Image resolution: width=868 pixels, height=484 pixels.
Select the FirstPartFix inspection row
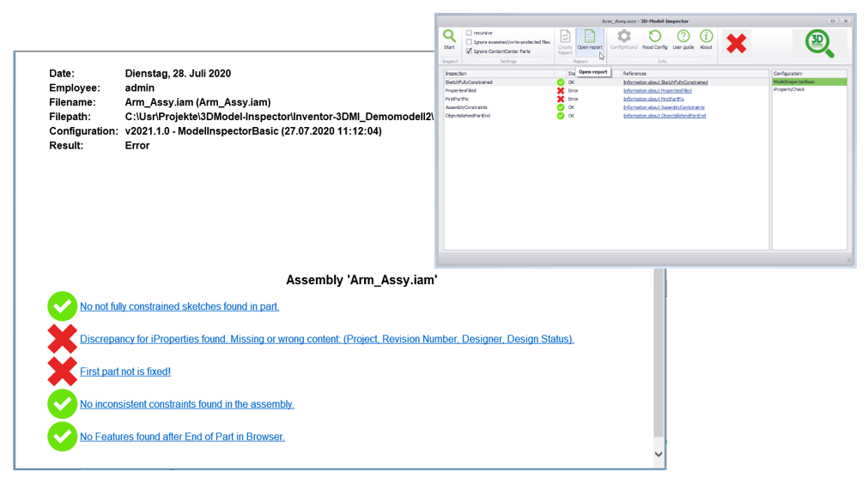coord(606,99)
